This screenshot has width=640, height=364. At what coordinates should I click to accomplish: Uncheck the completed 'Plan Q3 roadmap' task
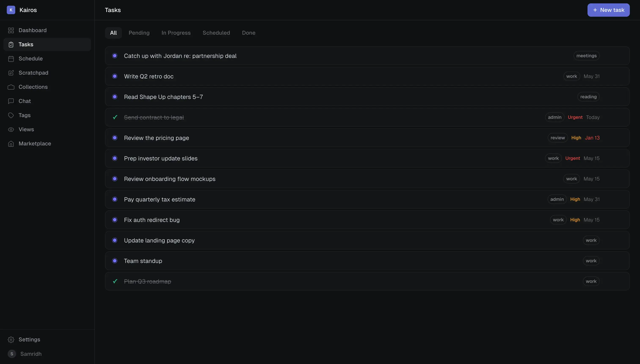[115, 281]
